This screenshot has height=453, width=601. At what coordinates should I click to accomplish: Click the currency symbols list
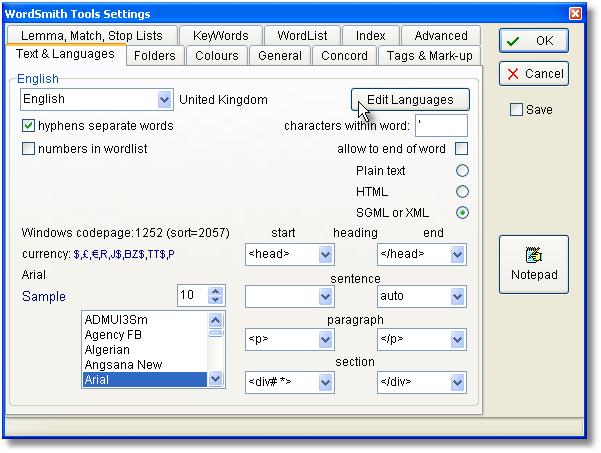coord(124,254)
